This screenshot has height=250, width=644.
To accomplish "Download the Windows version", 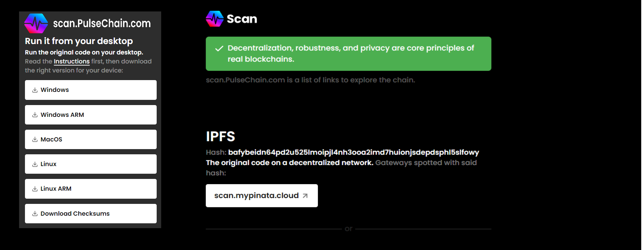I will click(91, 90).
